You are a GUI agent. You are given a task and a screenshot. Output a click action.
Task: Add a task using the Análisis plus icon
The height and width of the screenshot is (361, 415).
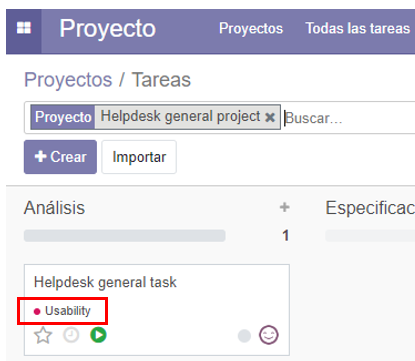coord(285,207)
